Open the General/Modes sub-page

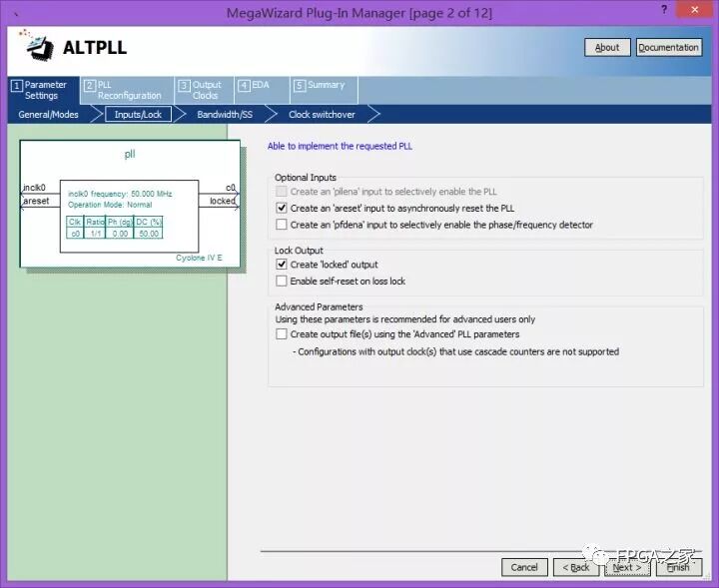coord(49,115)
